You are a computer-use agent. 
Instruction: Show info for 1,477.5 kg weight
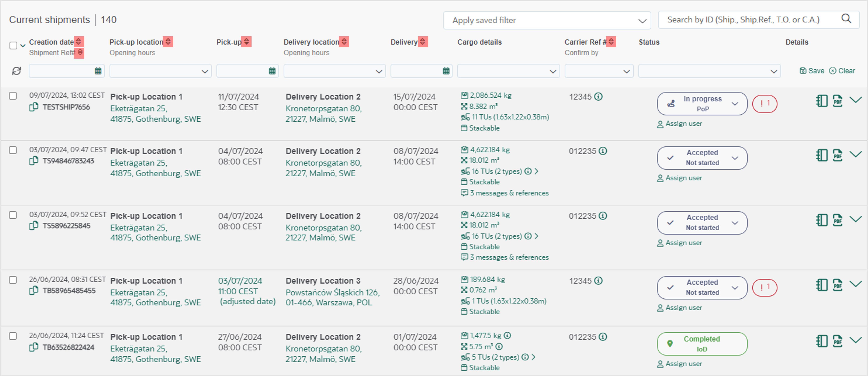pyautogui.click(x=508, y=336)
